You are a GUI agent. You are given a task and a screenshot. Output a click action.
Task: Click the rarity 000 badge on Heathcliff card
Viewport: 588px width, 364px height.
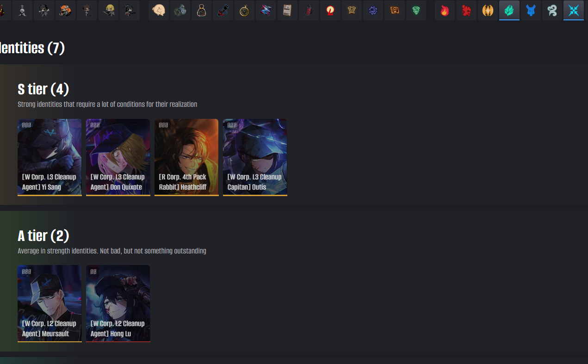click(x=163, y=125)
